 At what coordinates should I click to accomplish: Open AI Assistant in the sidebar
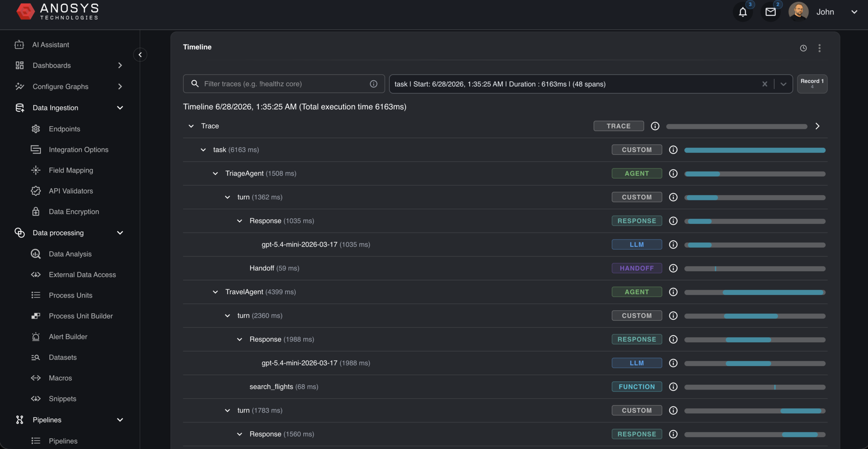point(50,45)
